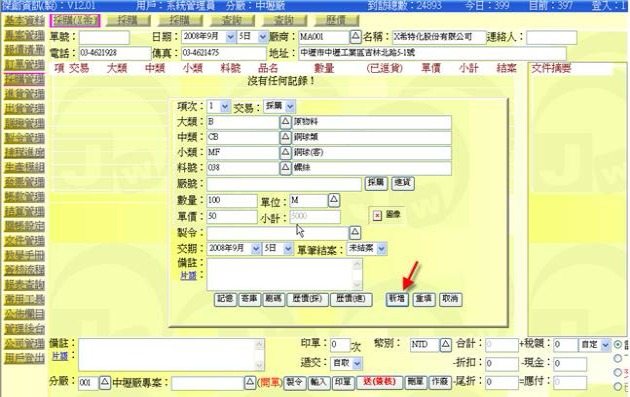Click the red 送(簽核) button
The width and height of the screenshot is (630, 397).
click(x=379, y=382)
